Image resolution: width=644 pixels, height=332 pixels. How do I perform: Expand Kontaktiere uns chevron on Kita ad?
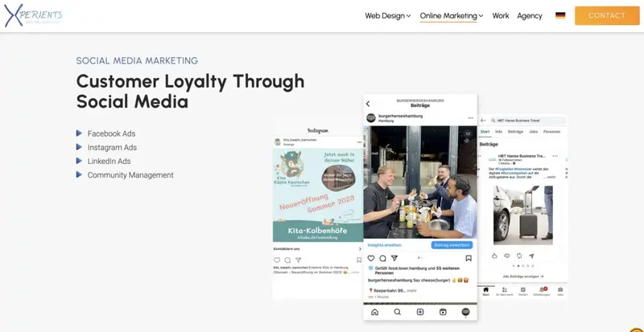pyautogui.click(x=360, y=248)
